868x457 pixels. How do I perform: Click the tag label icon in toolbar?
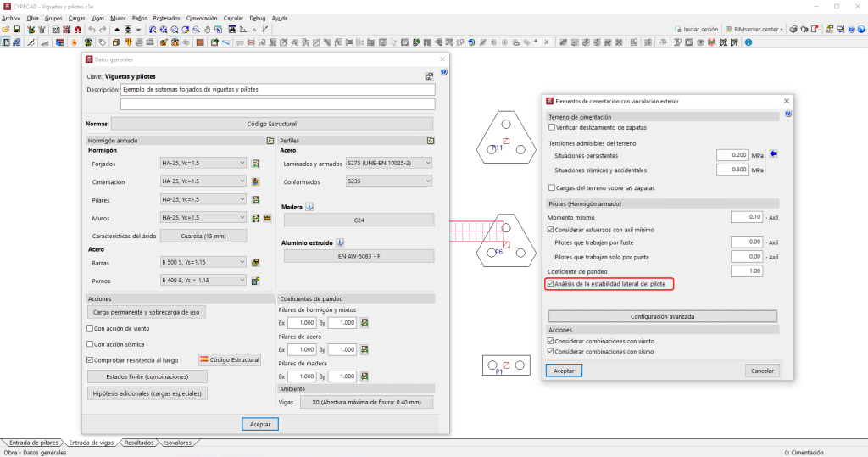coord(103,42)
